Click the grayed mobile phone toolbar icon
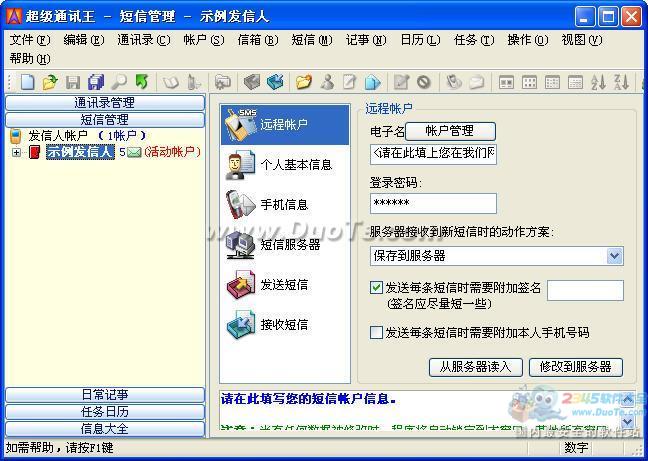Image resolution: width=648 pixels, height=461 pixels. 453,82
